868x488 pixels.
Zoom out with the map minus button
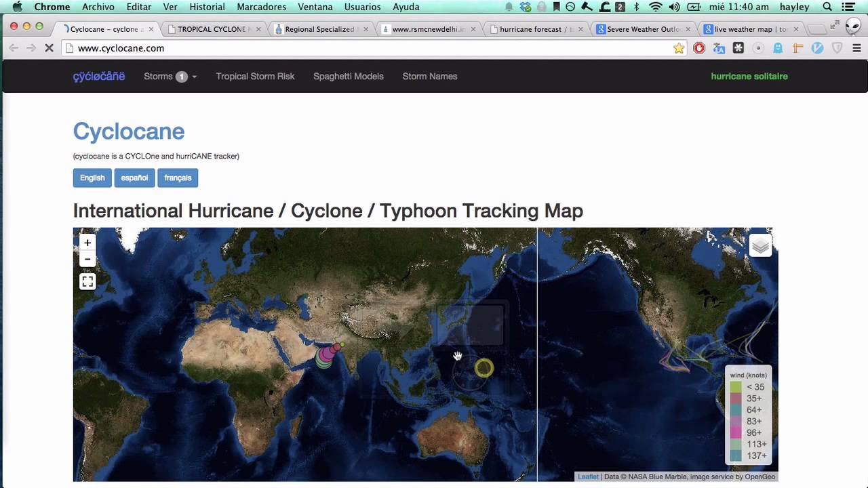click(x=87, y=260)
